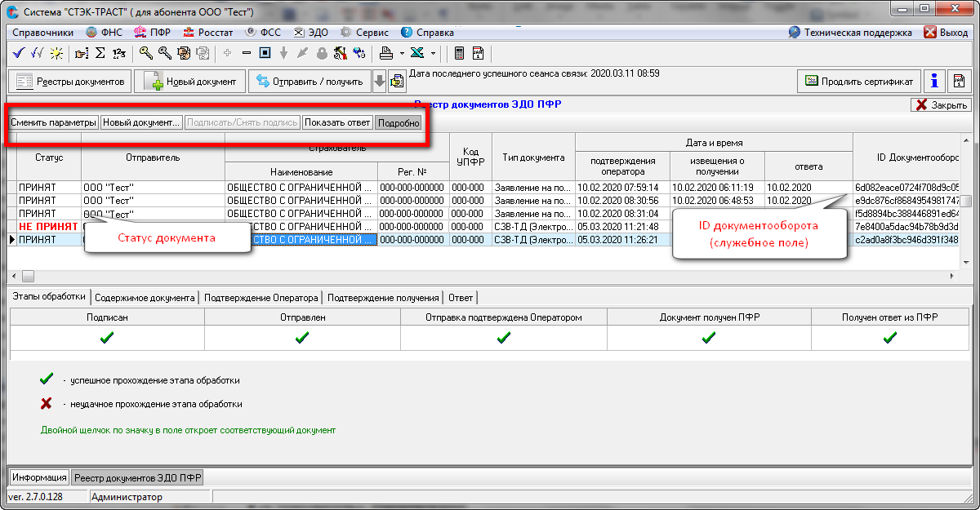The image size is (980, 510).
Task: Click the checkmark under Подписан stage
Action: click(x=106, y=337)
